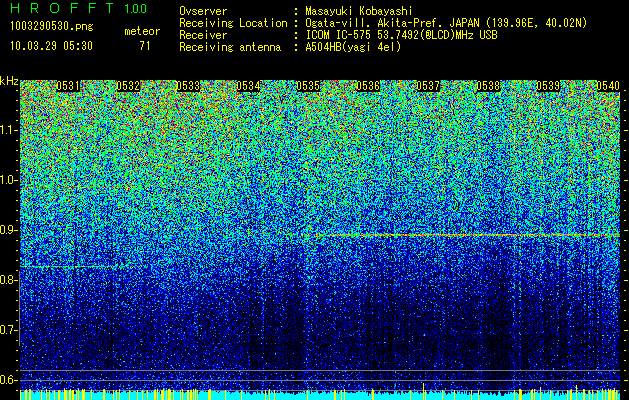Click the HROFFT 1.0.0 title text
The width and height of the screenshot is (629, 400).
click(x=79, y=8)
